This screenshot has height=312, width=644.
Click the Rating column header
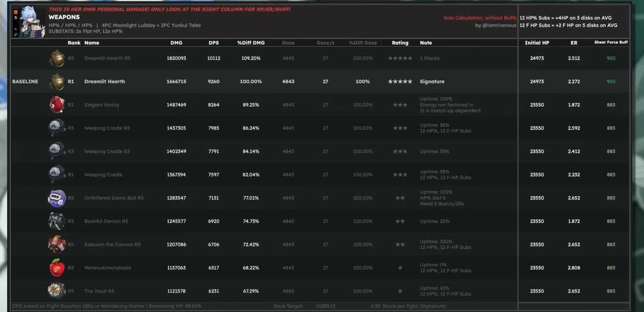[x=400, y=43]
